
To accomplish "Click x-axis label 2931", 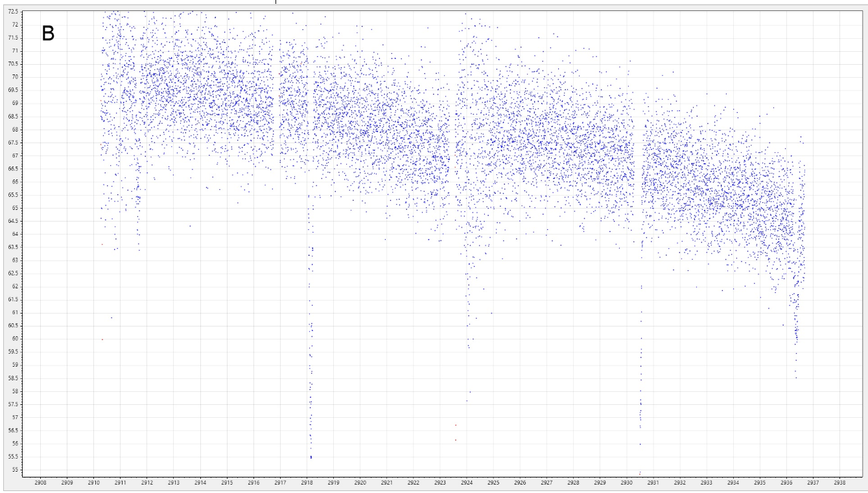I will [x=653, y=483].
